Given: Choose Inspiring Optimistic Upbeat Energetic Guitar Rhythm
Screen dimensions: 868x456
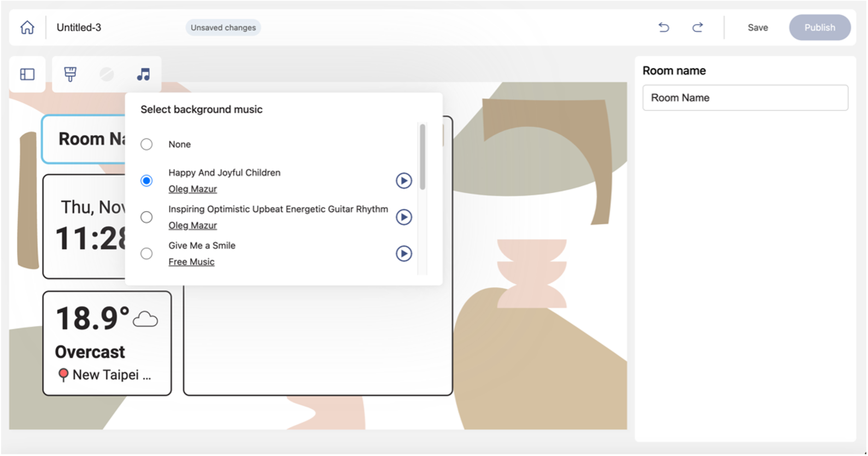Looking at the screenshot, I should tap(146, 218).
